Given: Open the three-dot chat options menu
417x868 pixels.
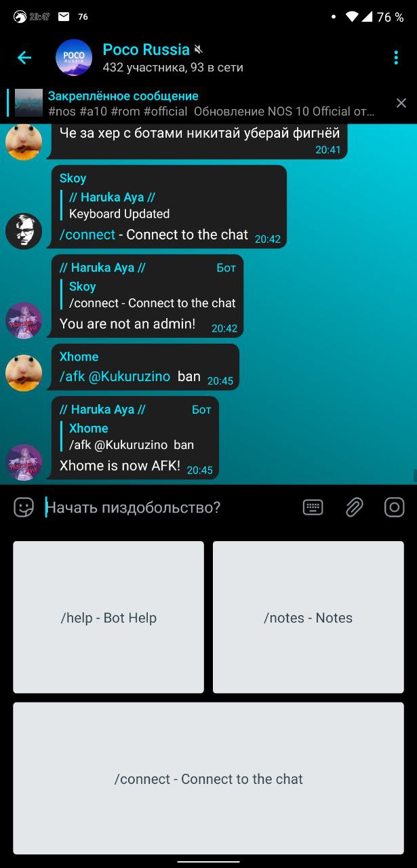Looking at the screenshot, I should click(396, 58).
